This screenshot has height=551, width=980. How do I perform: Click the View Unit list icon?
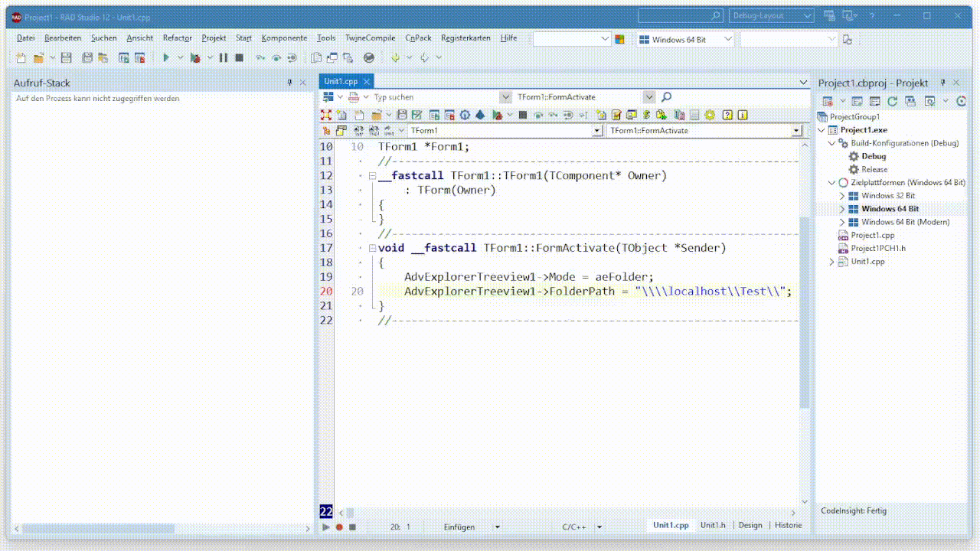click(316, 57)
